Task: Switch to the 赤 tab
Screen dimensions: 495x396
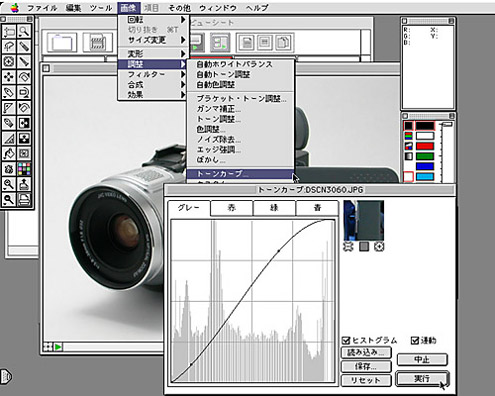Action: (232, 208)
